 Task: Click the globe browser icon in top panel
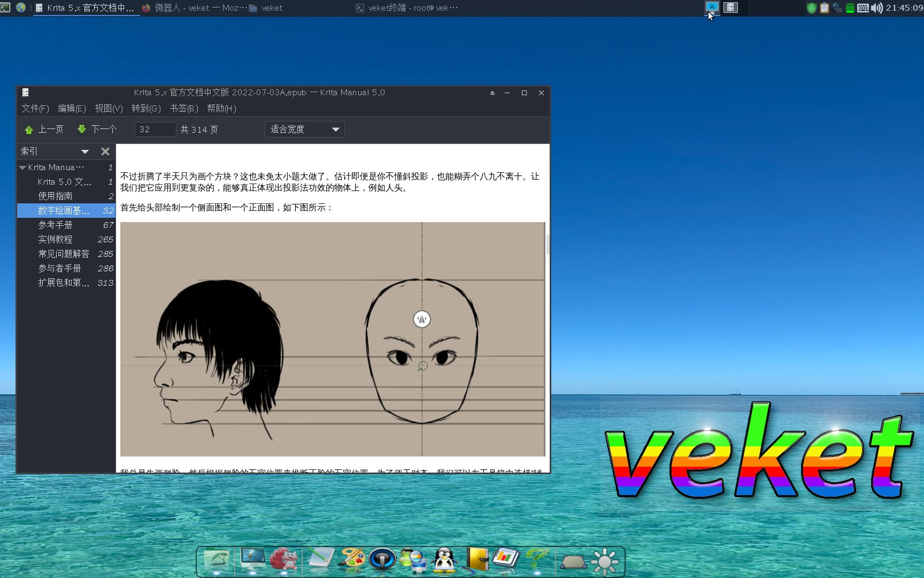21,7
